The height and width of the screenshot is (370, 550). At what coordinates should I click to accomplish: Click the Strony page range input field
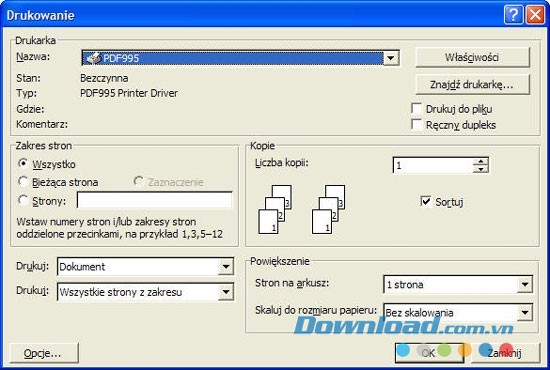point(155,200)
